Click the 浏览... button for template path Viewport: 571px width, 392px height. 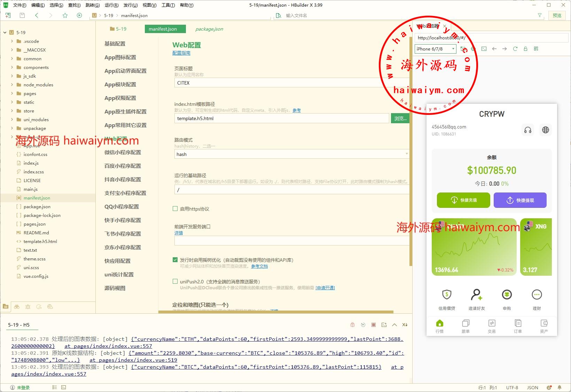(400, 118)
